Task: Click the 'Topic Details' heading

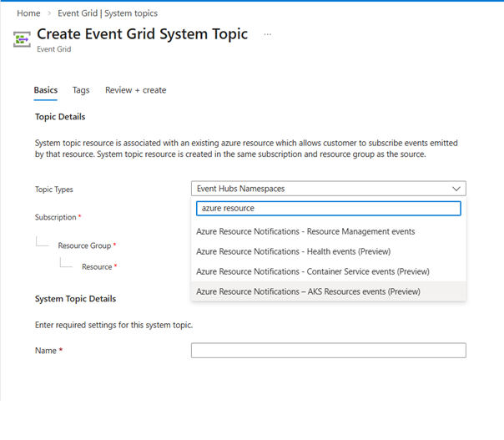Action: [60, 117]
